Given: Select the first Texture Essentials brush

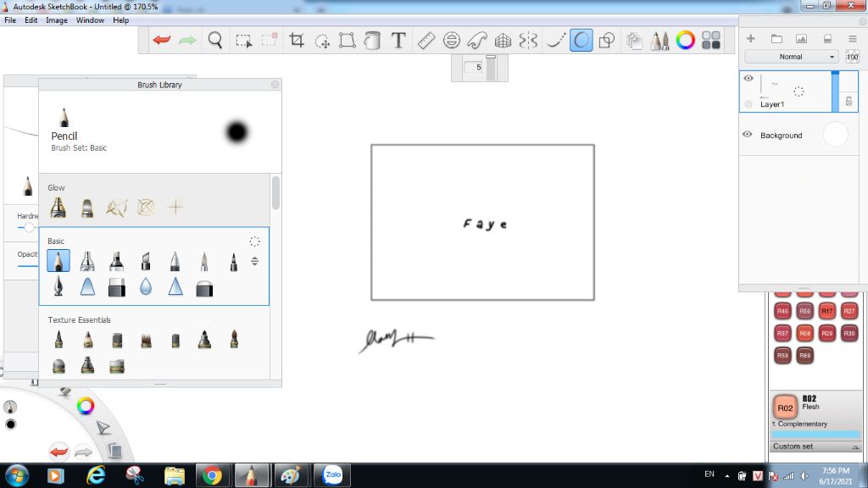Looking at the screenshot, I should pyautogui.click(x=58, y=339).
